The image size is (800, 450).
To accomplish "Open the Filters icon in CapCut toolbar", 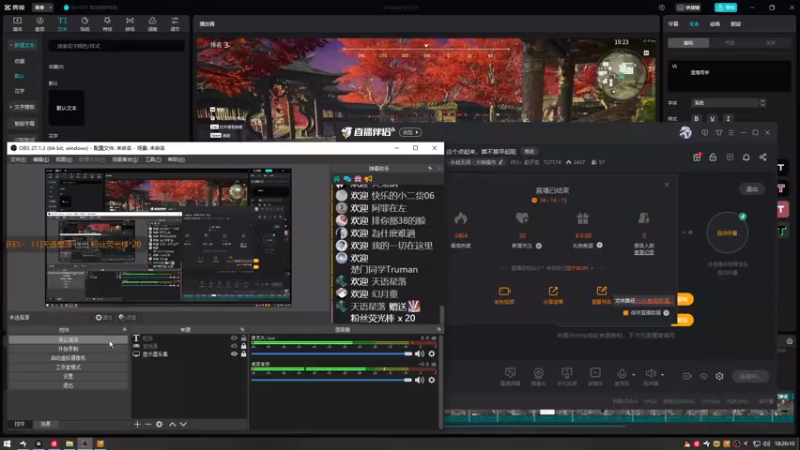I will pyautogui.click(x=152, y=23).
